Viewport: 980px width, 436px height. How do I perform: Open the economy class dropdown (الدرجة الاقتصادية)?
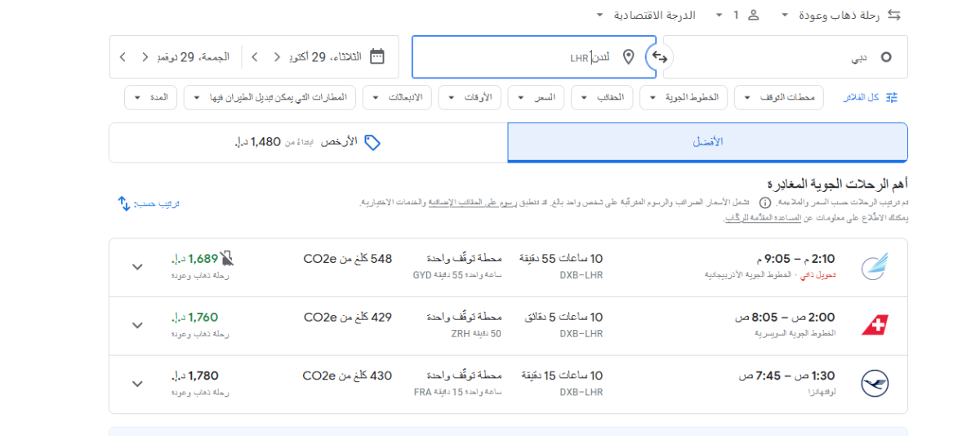click(x=645, y=15)
